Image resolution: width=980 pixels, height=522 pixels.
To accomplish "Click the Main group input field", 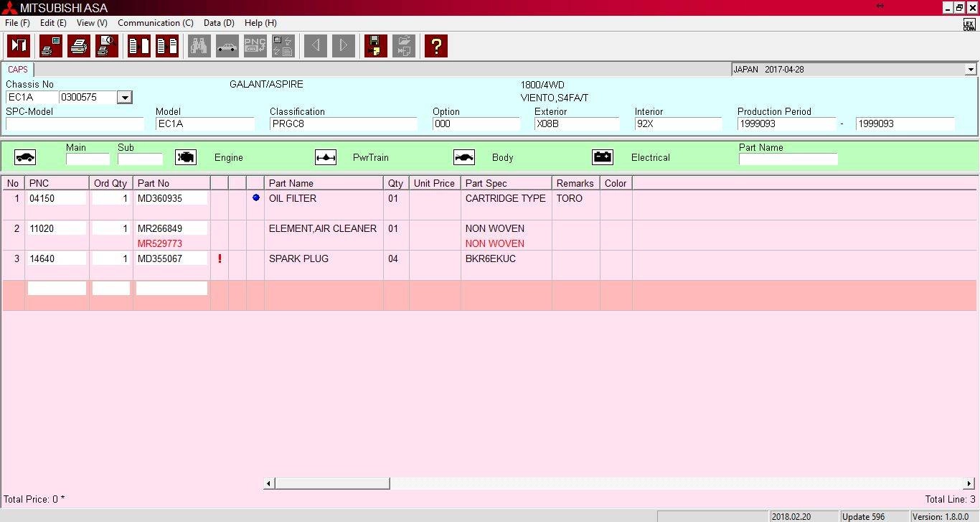I will tap(88, 159).
